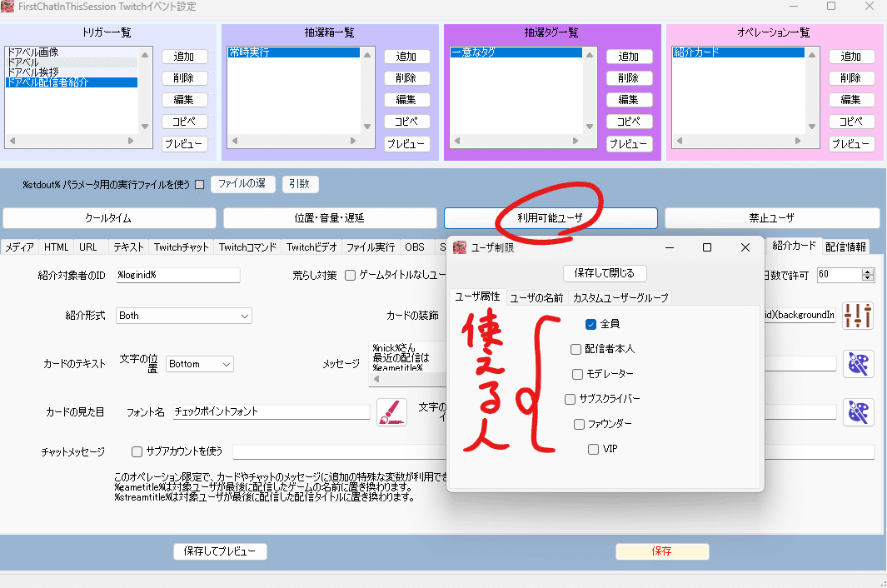Click the 利用可能ユーザ button
This screenshot has height=588, width=887.
pos(551,218)
